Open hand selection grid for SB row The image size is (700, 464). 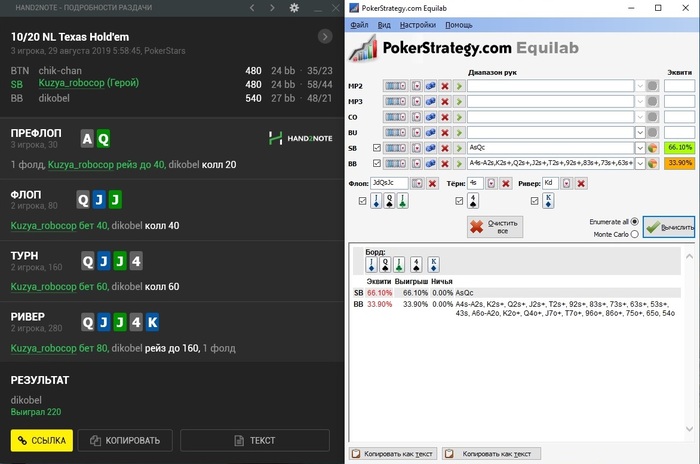(395, 148)
